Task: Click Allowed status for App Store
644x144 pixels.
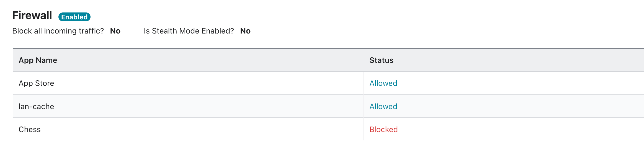Action: click(x=383, y=83)
